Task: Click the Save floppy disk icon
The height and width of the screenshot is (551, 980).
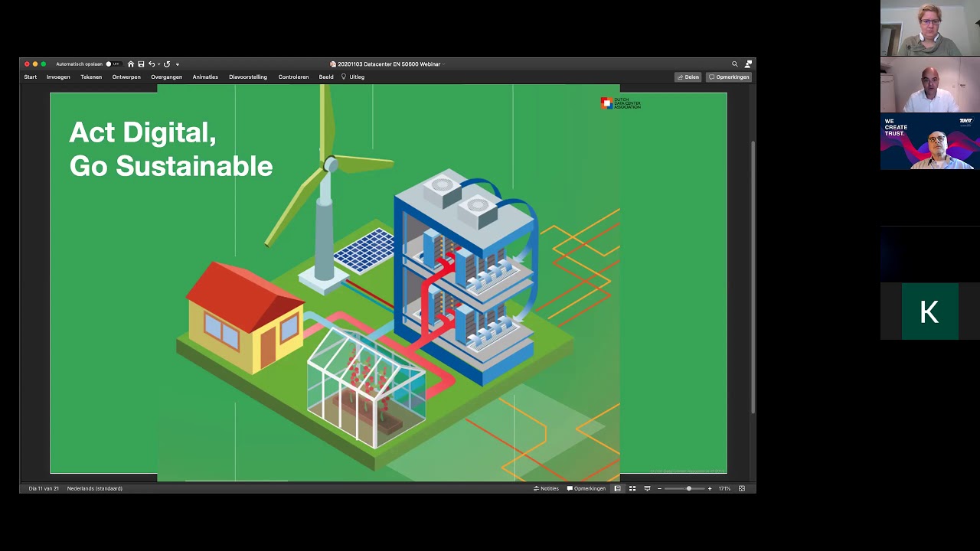Action: pyautogui.click(x=141, y=64)
